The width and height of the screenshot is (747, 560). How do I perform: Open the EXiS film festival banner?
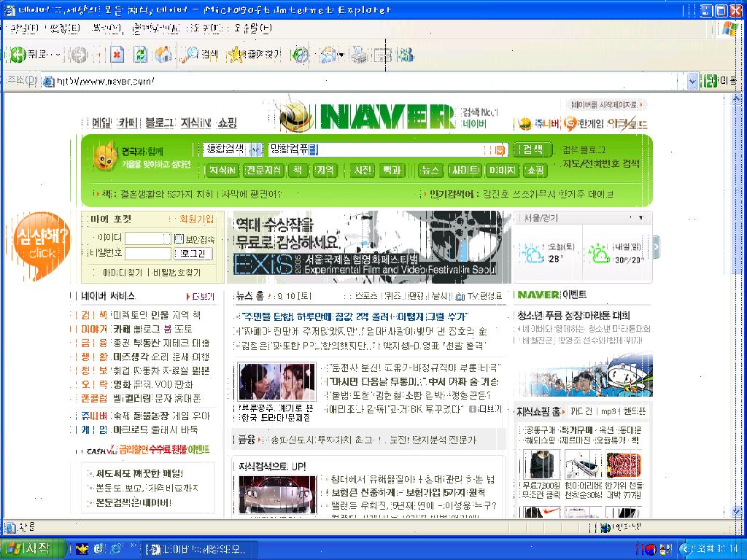370,247
